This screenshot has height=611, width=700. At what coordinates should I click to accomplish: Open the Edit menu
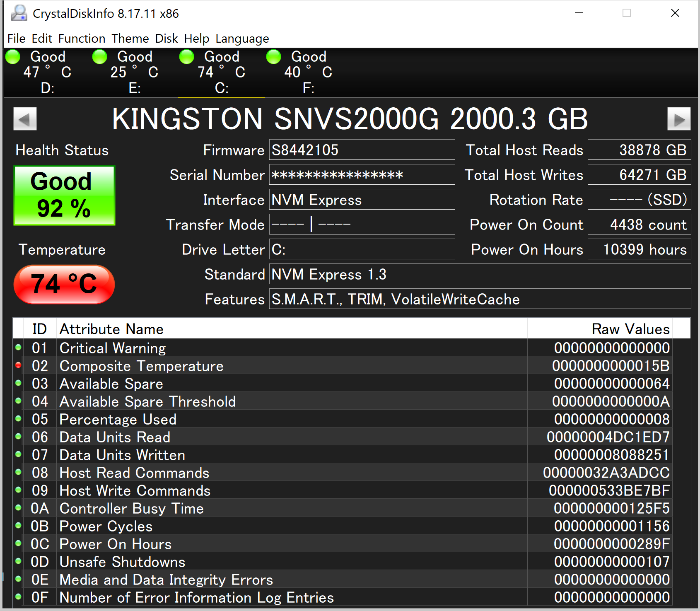(42, 39)
